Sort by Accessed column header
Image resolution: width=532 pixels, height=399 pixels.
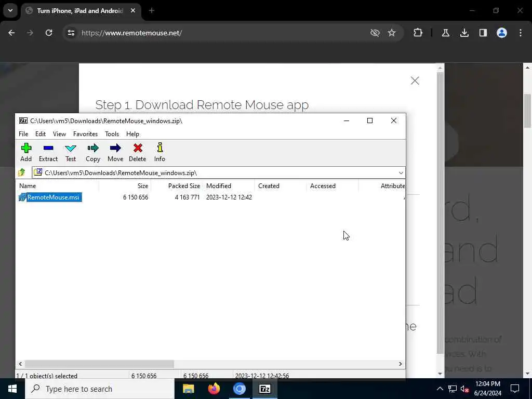(x=333, y=186)
